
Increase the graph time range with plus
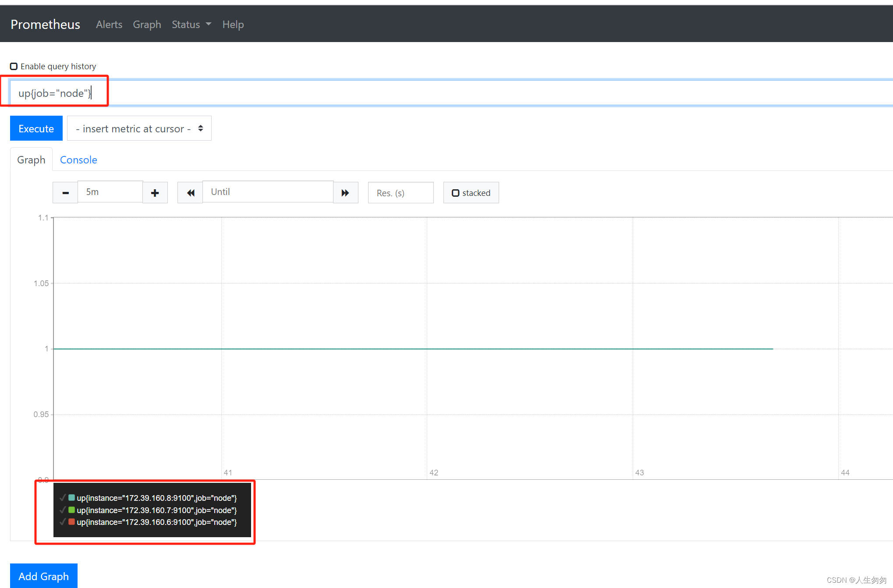pyautogui.click(x=155, y=193)
